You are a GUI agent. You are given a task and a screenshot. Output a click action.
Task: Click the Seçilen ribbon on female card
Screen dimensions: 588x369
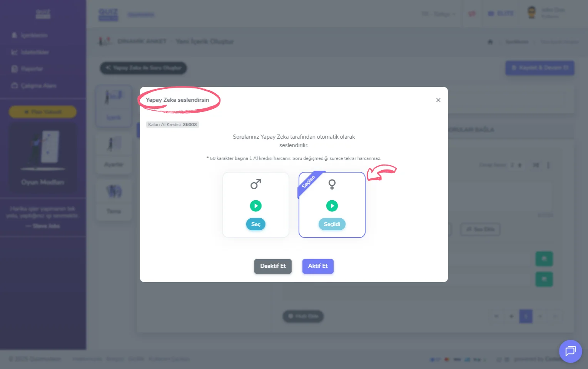pos(309,182)
